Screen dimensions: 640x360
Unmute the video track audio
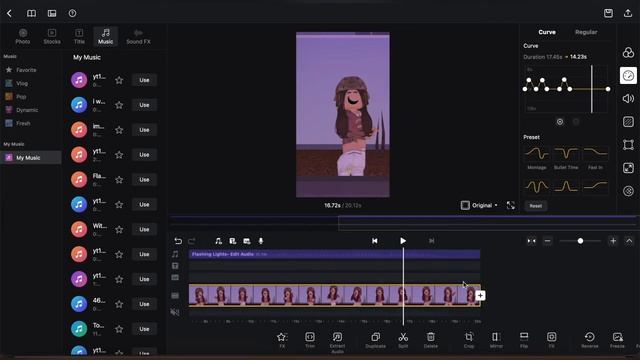click(x=175, y=312)
